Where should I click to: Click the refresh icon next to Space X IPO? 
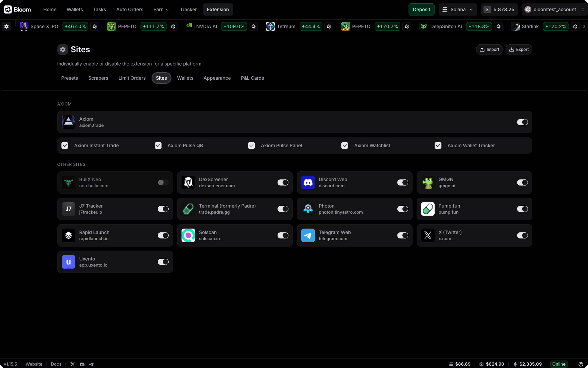tap(95, 26)
